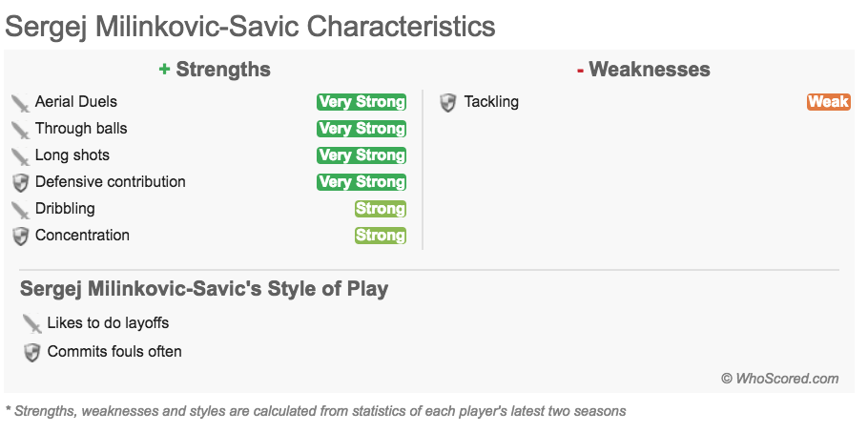This screenshot has height=433, width=868.
Task: Click the Style of Play section heading
Action: click(x=204, y=289)
